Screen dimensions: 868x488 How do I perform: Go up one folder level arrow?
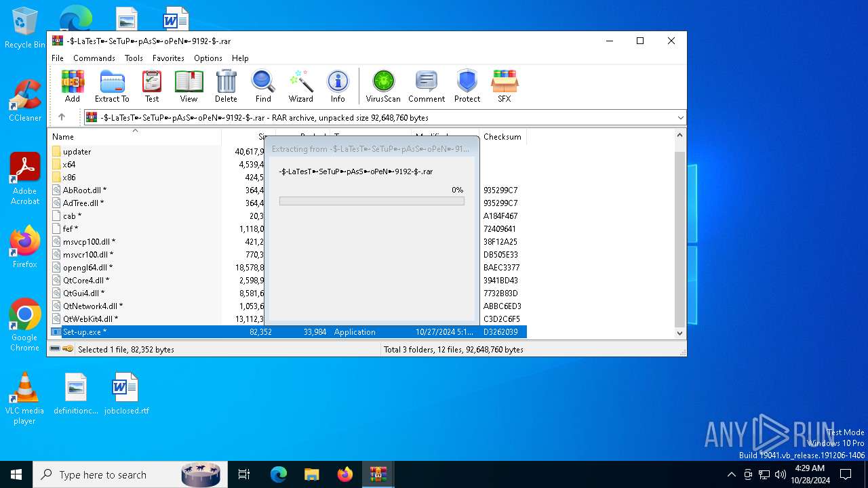click(62, 117)
